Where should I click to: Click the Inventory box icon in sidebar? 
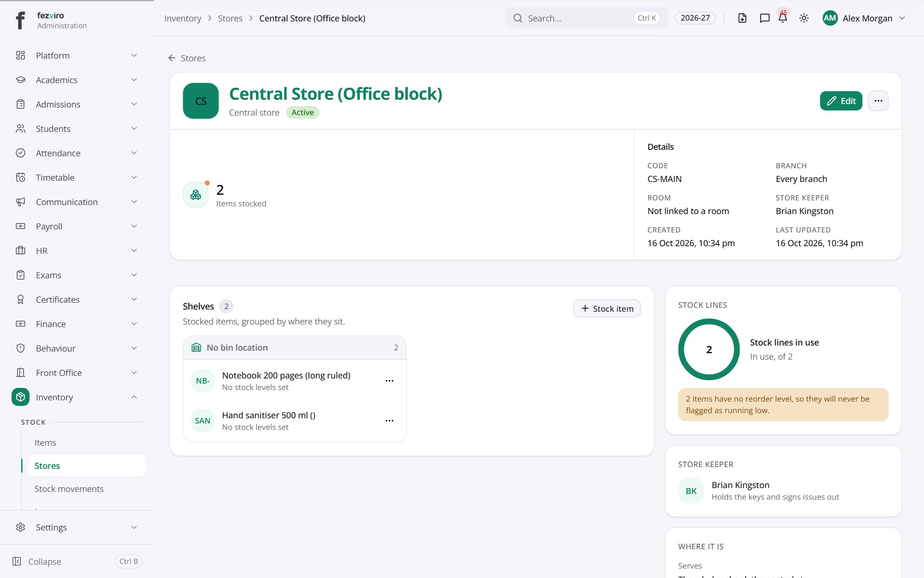click(21, 397)
